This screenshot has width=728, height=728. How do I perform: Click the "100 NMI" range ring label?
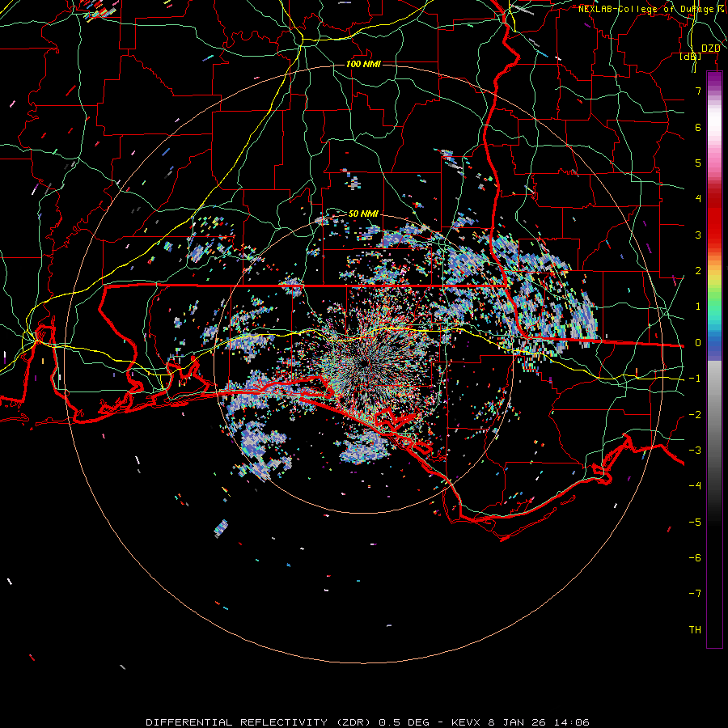tap(363, 64)
